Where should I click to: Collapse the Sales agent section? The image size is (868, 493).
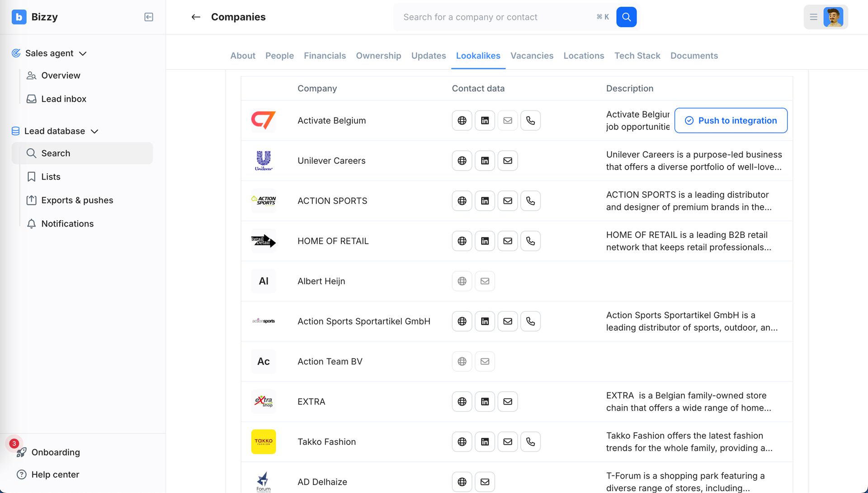pos(83,53)
